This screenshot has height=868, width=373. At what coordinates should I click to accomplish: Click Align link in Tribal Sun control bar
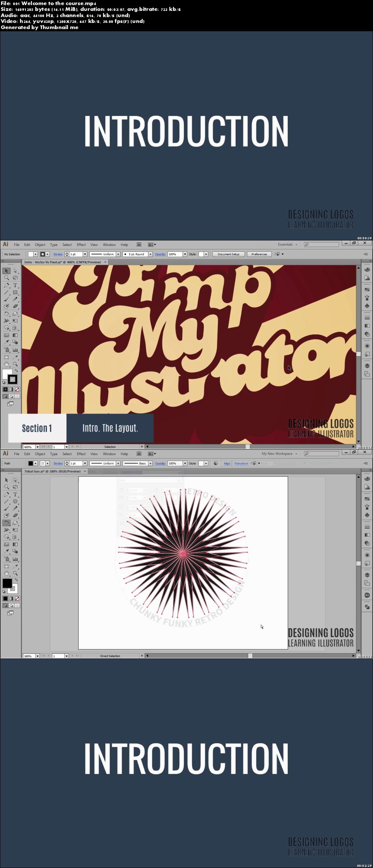227,463
